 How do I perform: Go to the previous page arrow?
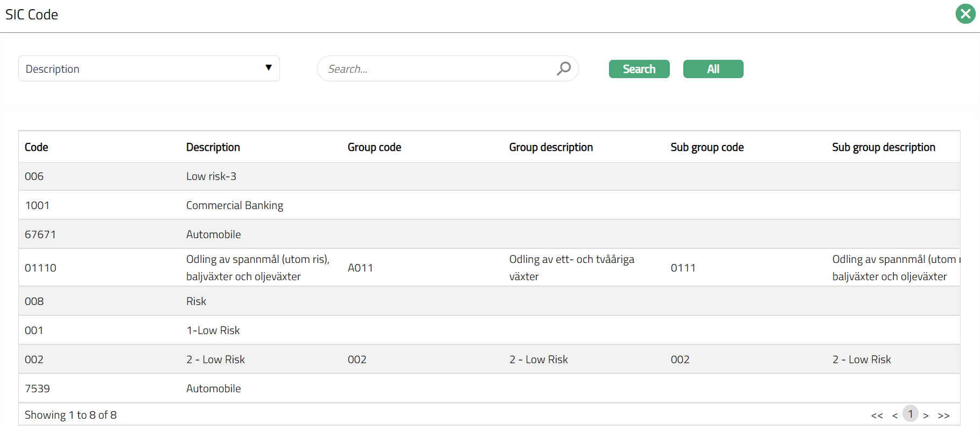(894, 415)
